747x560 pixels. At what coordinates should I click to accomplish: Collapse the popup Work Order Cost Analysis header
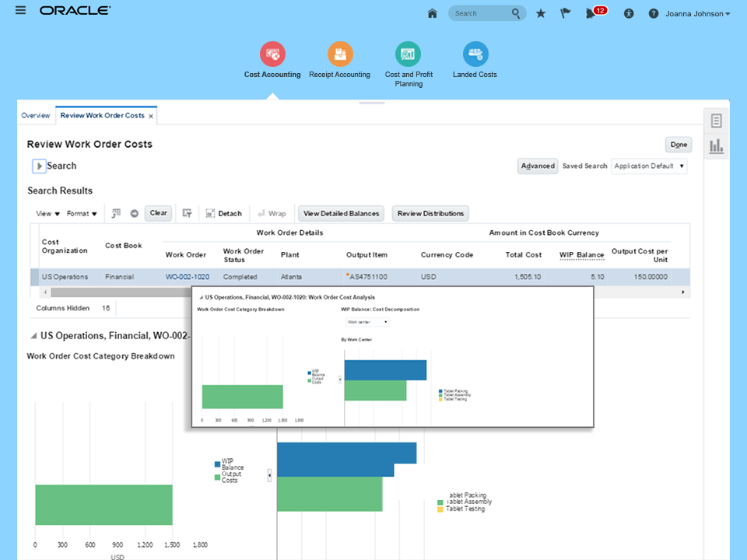point(201,297)
